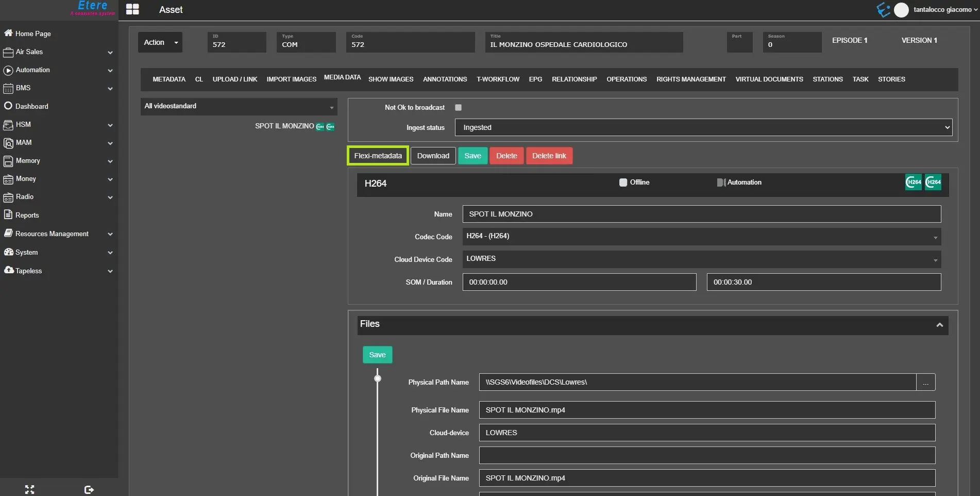The height and width of the screenshot is (496, 980).
Task: Click the rightmost H264 badge in header
Action: click(933, 182)
